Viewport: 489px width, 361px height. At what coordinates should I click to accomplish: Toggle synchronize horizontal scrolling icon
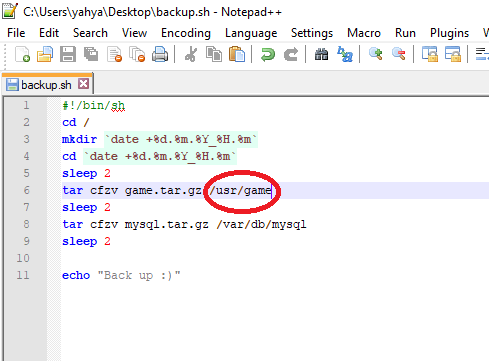pyautogui.click(x=453, y=54)
